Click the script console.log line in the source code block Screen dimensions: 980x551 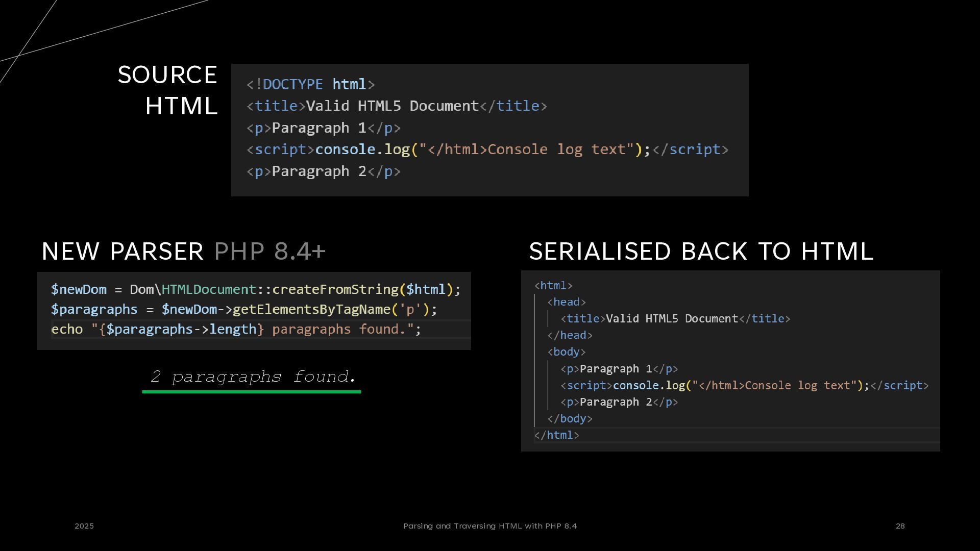point(487,149)
